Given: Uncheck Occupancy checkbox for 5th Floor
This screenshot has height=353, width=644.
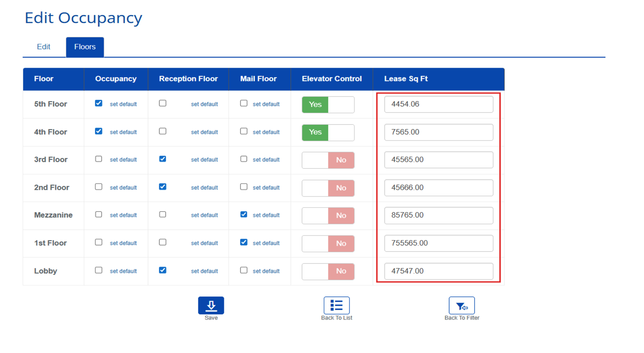Looking at the screenshot, I should click(98, 103).
